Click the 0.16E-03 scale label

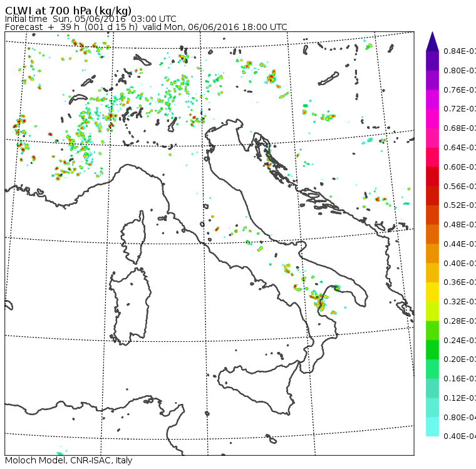(x=460, y=379)
